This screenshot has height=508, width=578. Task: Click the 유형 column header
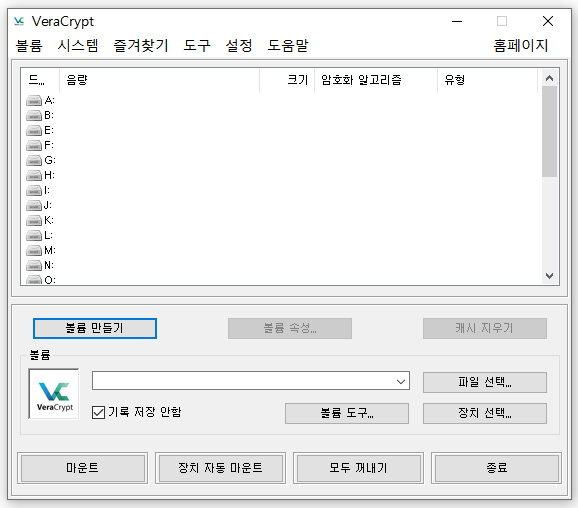[x=488, y=80]
